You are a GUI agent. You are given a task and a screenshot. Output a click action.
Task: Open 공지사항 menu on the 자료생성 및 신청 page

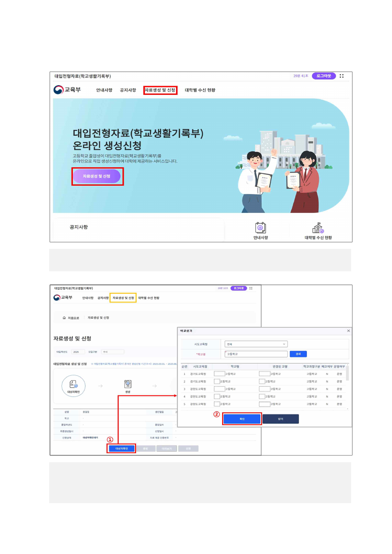pyautogui.click(x=103, y=298)
